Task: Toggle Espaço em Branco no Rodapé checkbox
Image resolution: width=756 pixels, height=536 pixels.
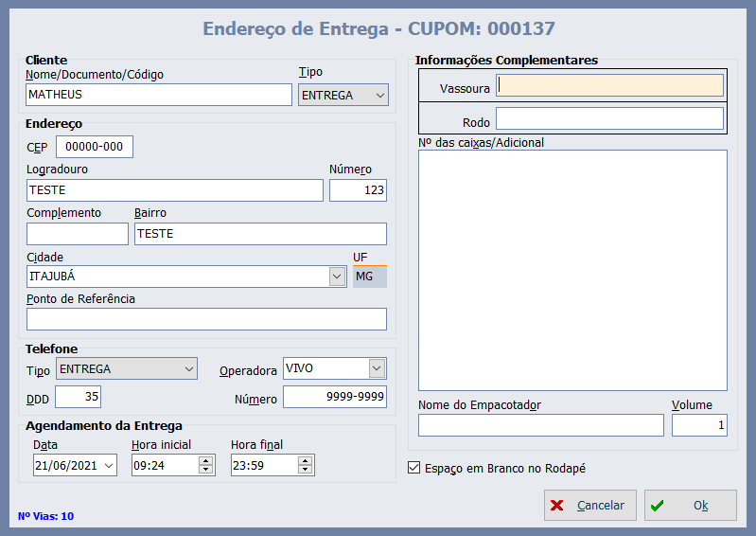Action: tap(413, 468)
